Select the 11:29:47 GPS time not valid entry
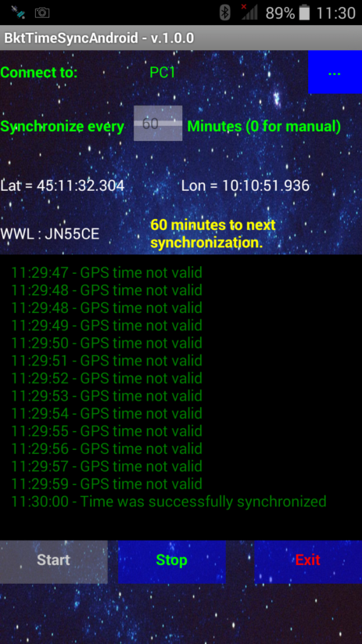This screenshot has height=644, width=362. [106, 272]
